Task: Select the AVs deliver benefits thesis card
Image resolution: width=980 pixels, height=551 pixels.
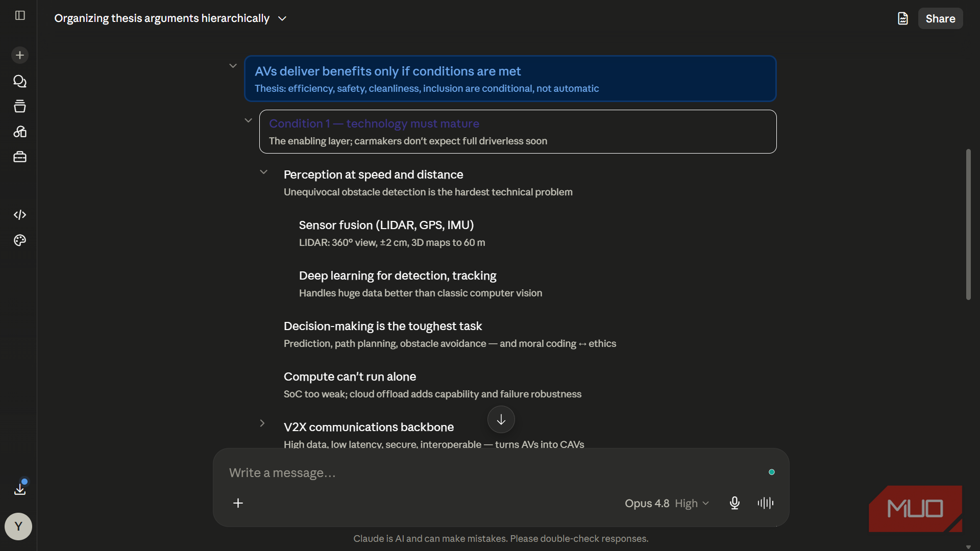Action: tap(510, 79)
